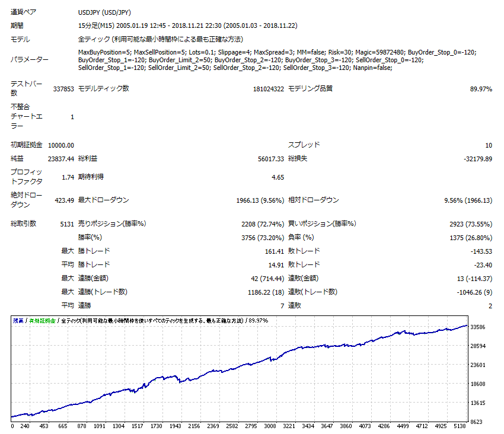Click the parameter text MaxBuyPosition=5
Image resolution: width=504 pixels, height=434 pixels.
(x=105, y=52)
